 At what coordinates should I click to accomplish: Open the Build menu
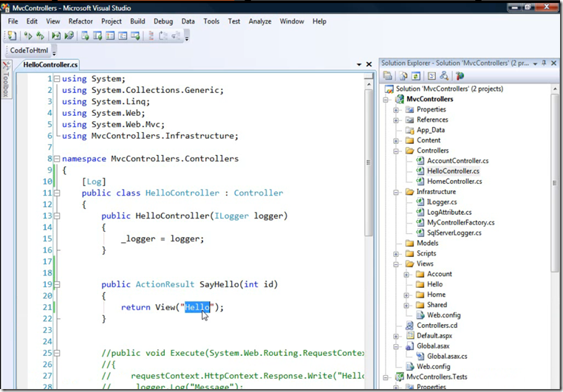coord(137,21)
